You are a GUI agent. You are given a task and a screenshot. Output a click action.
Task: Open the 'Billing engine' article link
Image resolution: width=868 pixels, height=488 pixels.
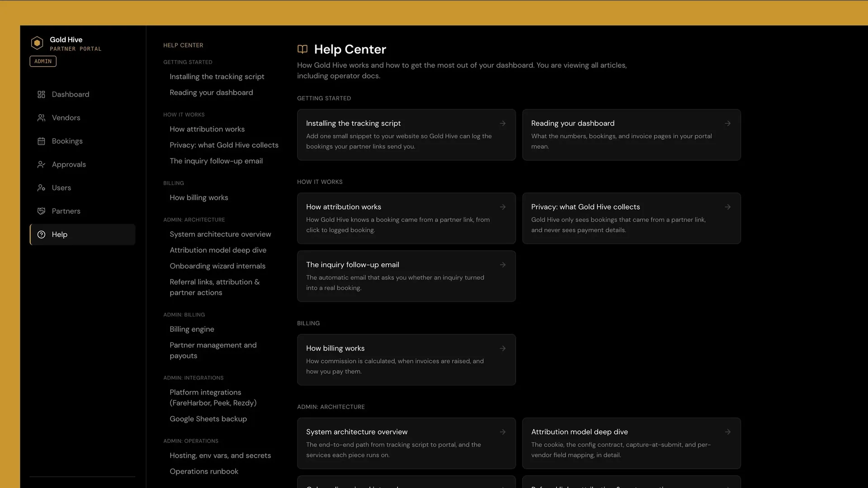192,329
